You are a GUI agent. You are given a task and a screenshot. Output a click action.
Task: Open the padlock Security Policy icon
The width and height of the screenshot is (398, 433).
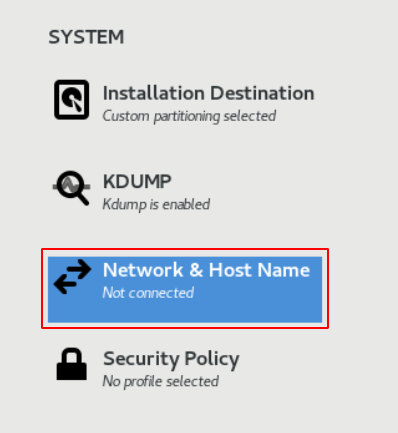tap(72, 364)
